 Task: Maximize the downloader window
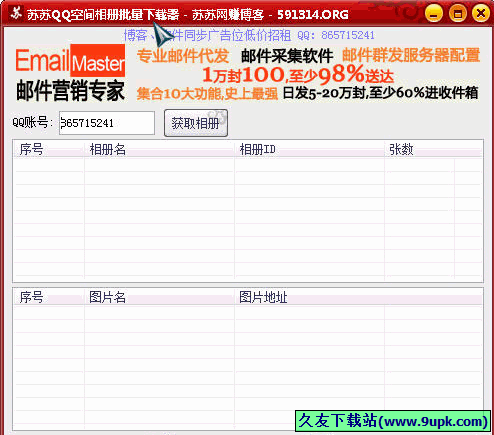pyautogui.click(x=457, y=13)
